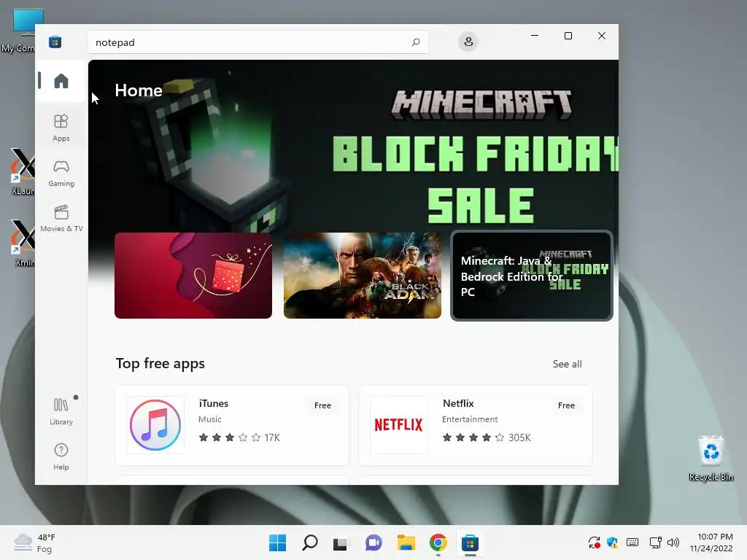Open Task View on the taskbar
The height and width of the screenshot is (560, 747).
tap(341, 542)
